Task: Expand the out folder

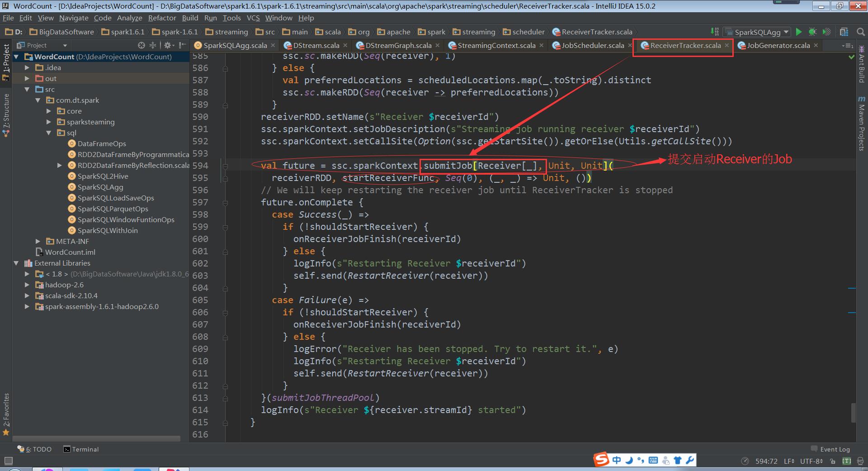Action: [27, 78]
